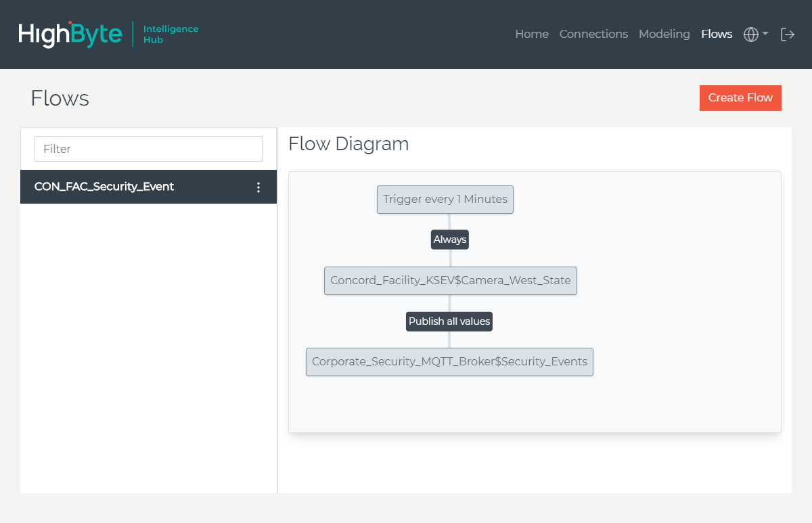
Task: Select the Concord_Facility_KSEV$Camera_West_State node
Action: pyautogui.click(x=450, y=281)
